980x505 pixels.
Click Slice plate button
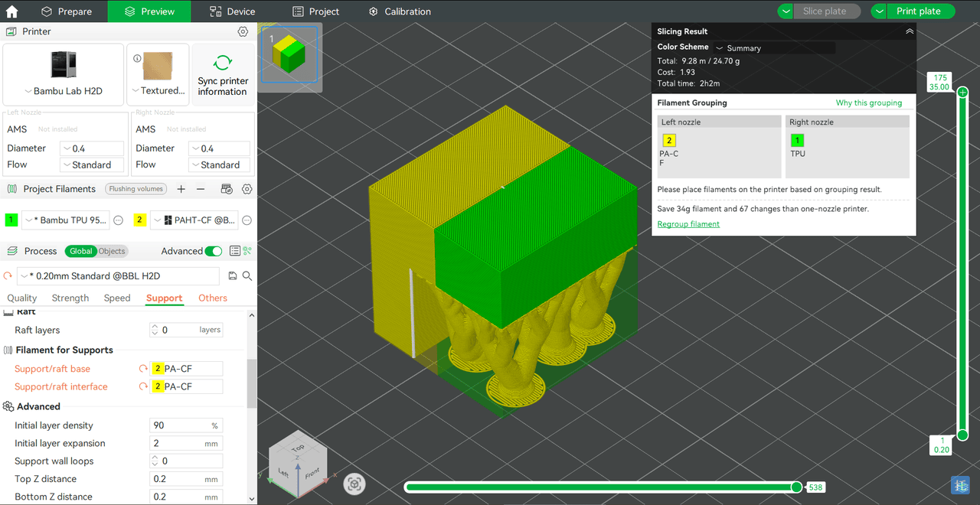click(x=828, y=11)
